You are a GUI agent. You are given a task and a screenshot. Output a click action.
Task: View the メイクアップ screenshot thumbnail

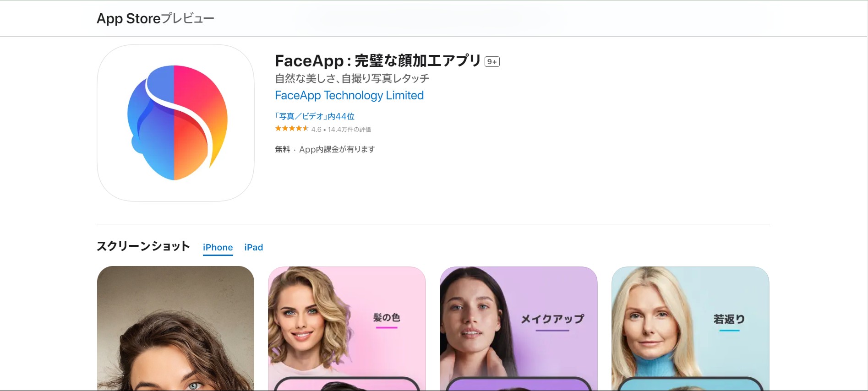[519, 328]
